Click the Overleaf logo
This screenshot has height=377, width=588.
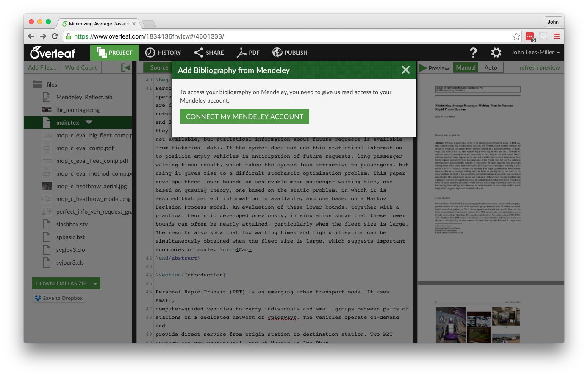coord(53,53)
